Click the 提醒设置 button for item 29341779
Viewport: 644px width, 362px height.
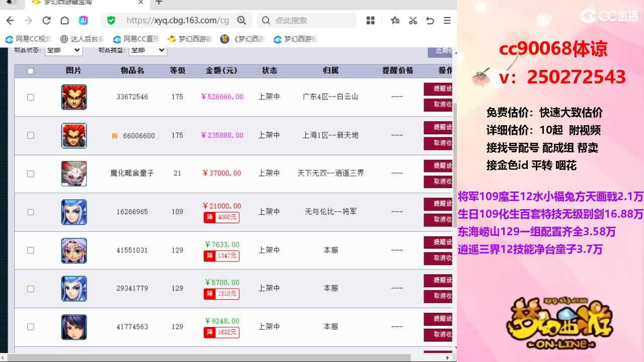(x=438, y=280)
